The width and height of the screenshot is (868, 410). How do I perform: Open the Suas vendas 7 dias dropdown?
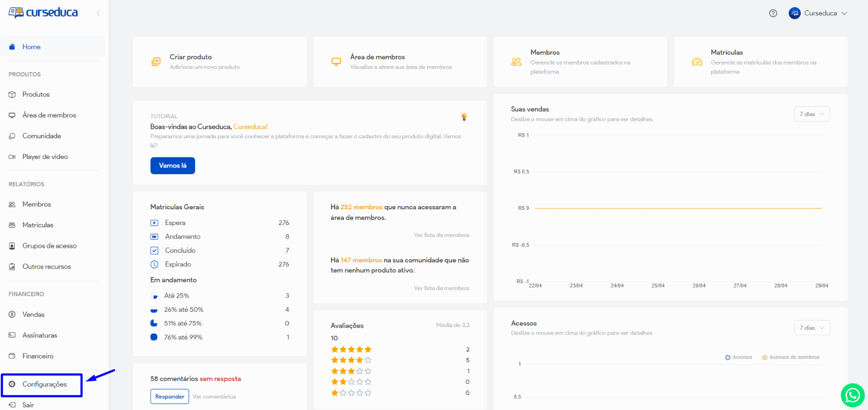click(812, 114)
